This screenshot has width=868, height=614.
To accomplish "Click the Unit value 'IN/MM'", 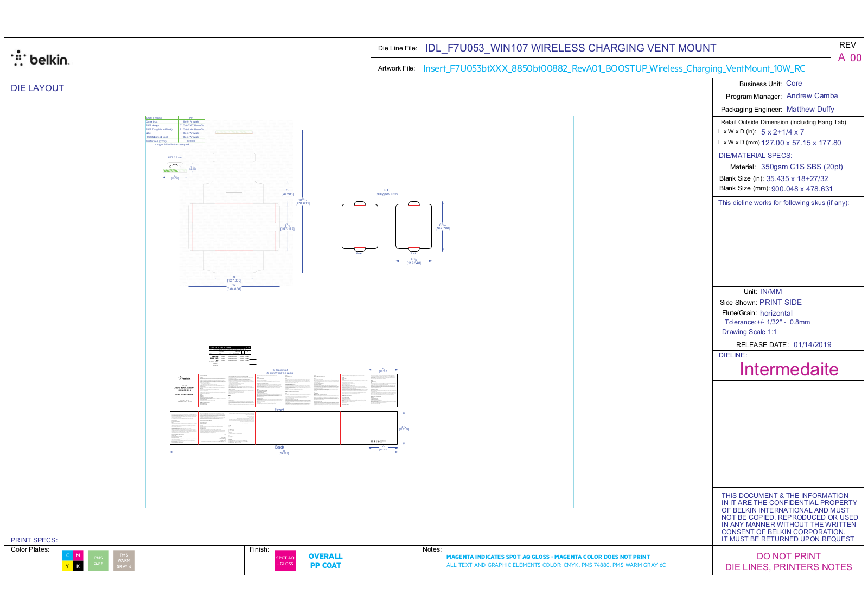I will [x=771, y=291].
